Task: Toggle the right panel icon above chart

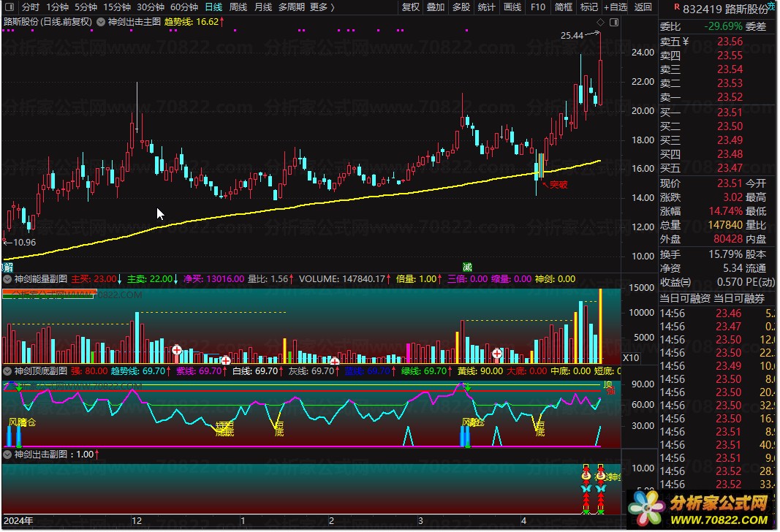Action: pyautogui.click(x=614, y=23)
